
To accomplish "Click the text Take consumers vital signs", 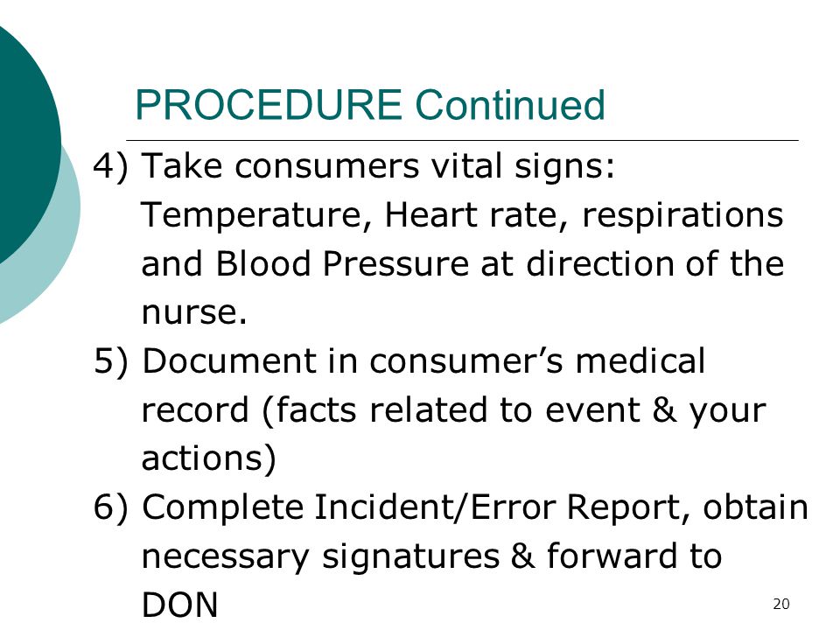I will coord(378,165).
